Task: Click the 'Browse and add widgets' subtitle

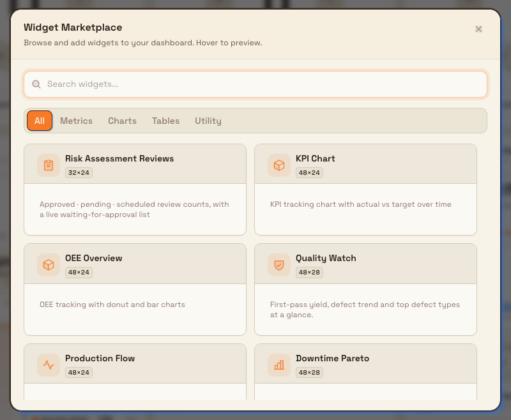Action: click(142, 43)
